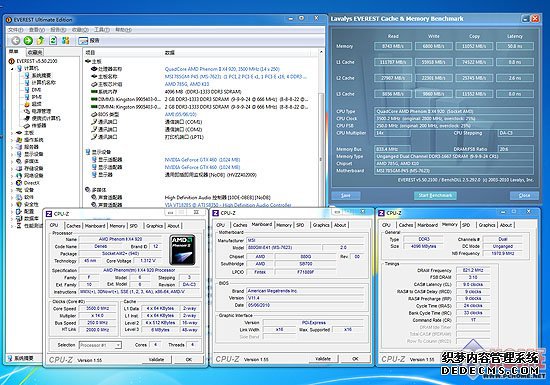Select the 主板名称 row in EVEREST list
Image resolution: width=550 pixels, height=385 pixels.
click(x=200, y=76)
